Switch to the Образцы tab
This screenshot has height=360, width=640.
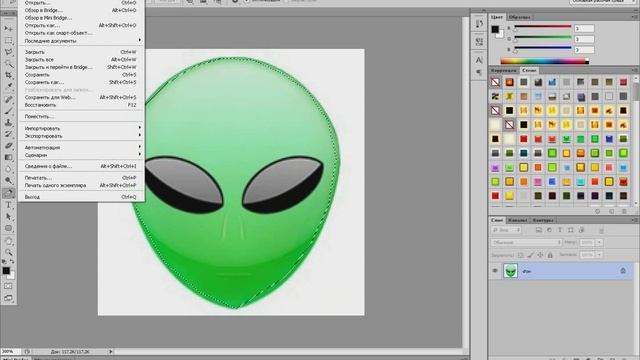(519, 17)
